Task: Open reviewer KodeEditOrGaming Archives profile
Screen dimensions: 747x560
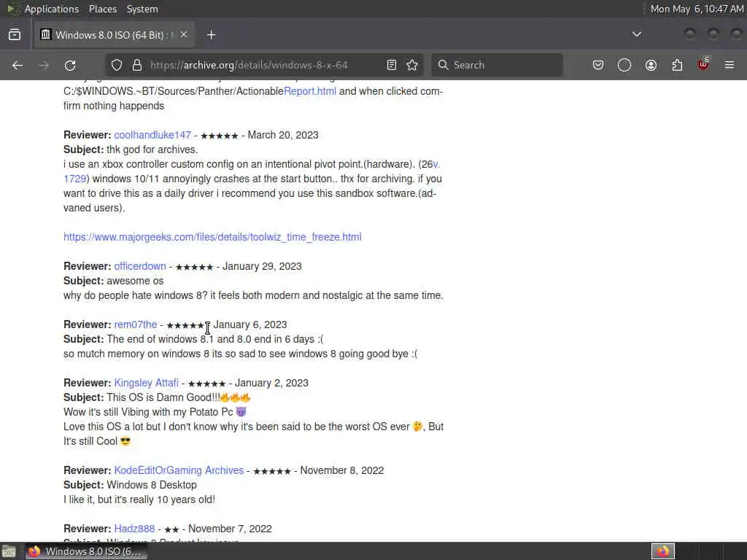Action: (x=179, y=470)
